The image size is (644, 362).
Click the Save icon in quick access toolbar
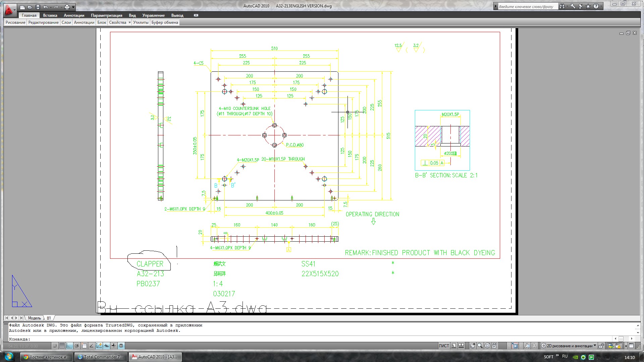[38, 7]
